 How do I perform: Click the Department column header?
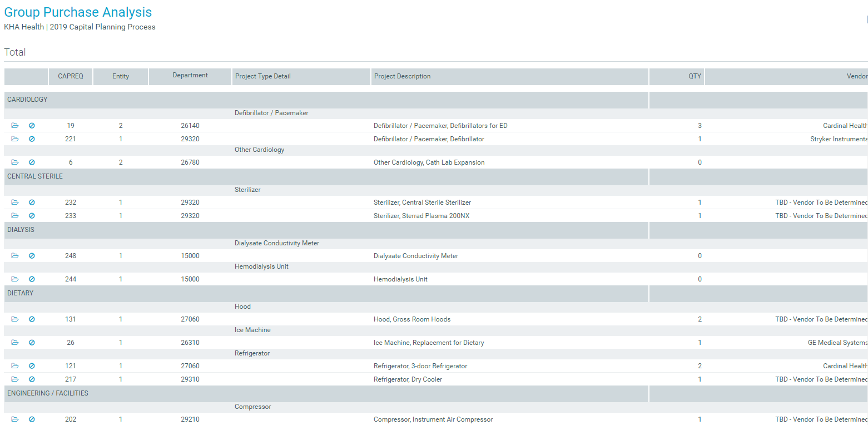(190, 77)
